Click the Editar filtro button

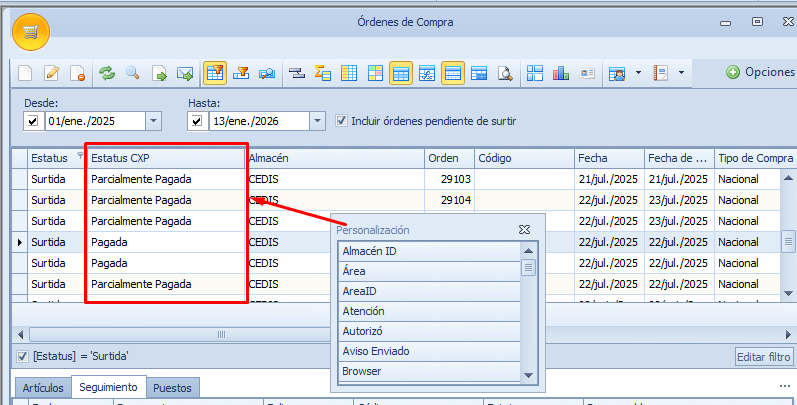(763, 357)
